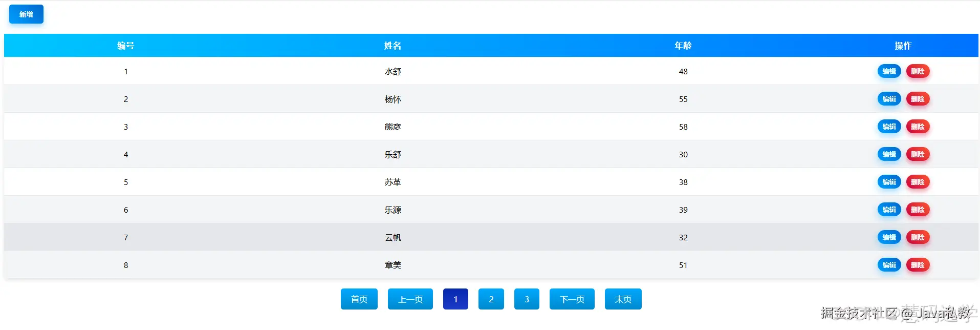Select the name cell 云帆

[393, 237]
